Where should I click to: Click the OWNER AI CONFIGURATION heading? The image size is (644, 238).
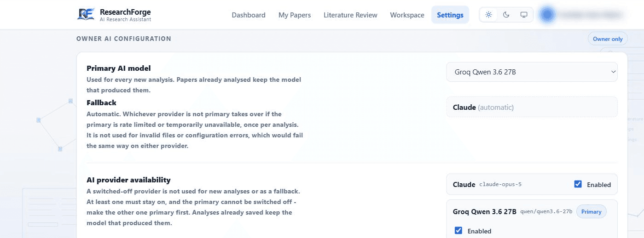pos(124,39)
